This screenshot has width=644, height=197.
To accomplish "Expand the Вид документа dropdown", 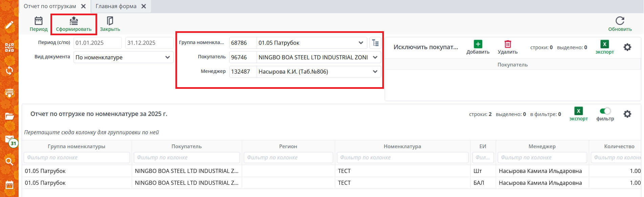I will coord(167,57).
